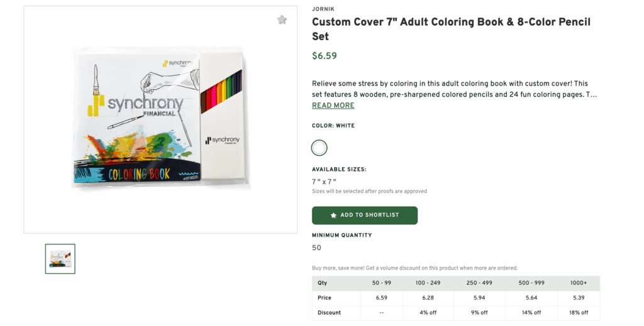Click the 18% off discount cell
Viewport: 644px width, 326px height.
click(578, 313)
